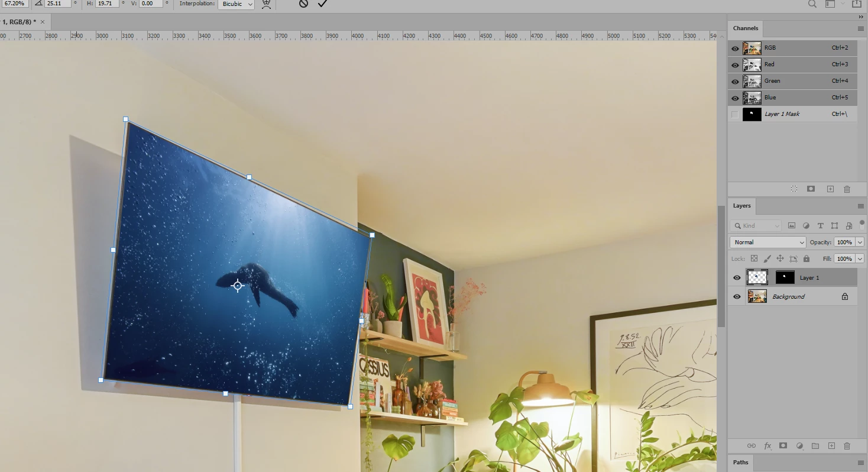Hide the Background layer eye
This screenshot has height=472, width=868.
(x=737, y=296)
